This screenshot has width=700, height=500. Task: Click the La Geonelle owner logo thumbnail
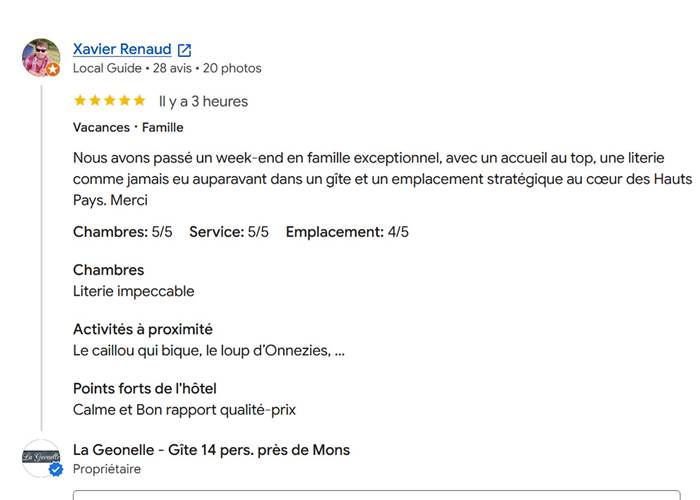point(41,458)
